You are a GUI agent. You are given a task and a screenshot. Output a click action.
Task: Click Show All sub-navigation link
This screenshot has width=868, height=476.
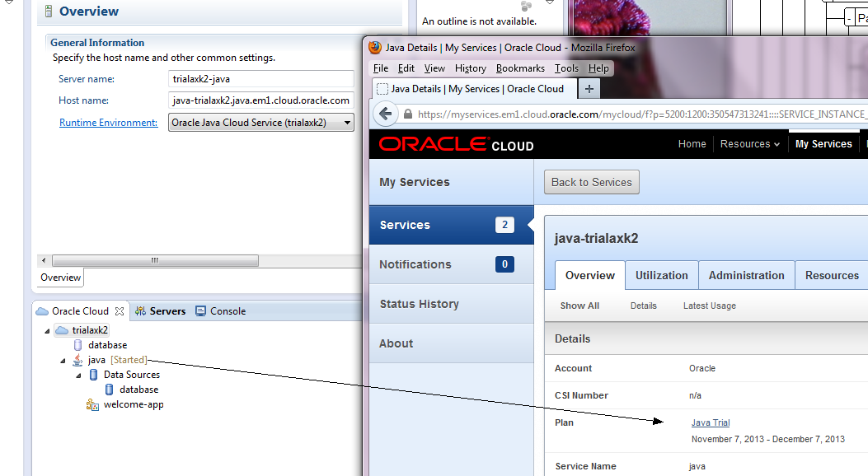coord(579,306)
